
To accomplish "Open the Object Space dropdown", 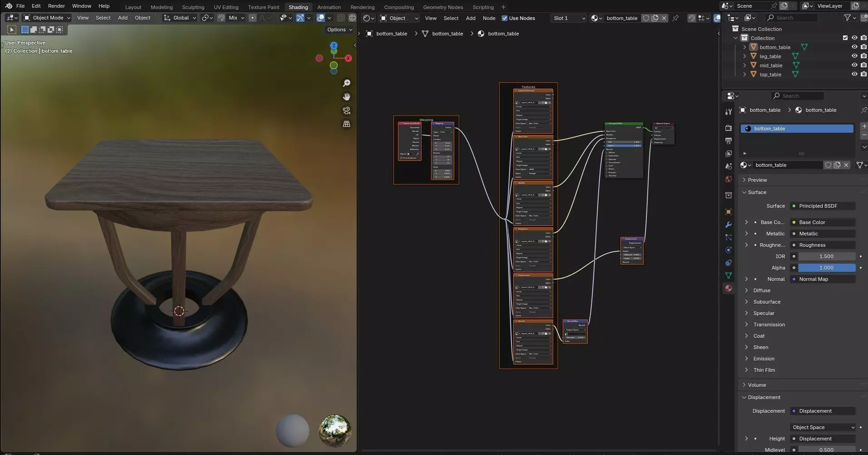I will 823,427.
